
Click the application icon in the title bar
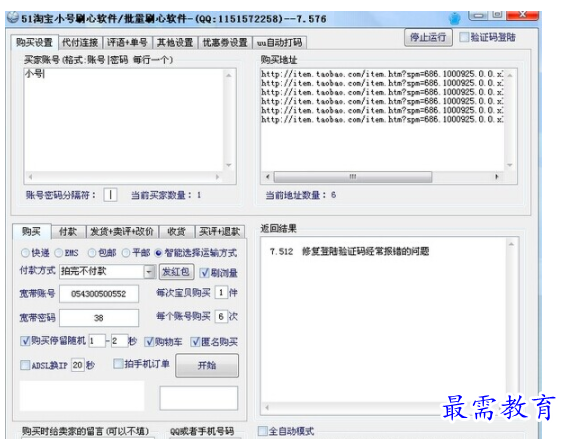13,18
